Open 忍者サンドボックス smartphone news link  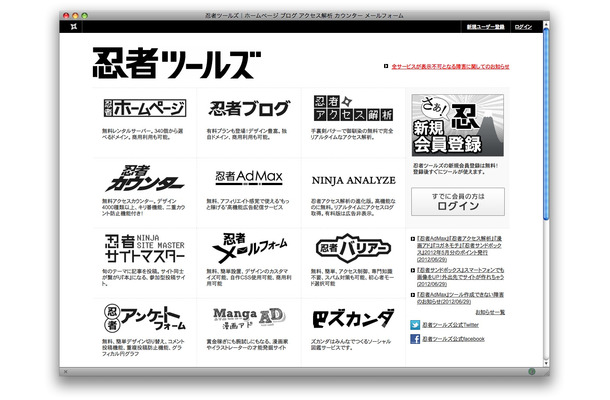point(460,277)
